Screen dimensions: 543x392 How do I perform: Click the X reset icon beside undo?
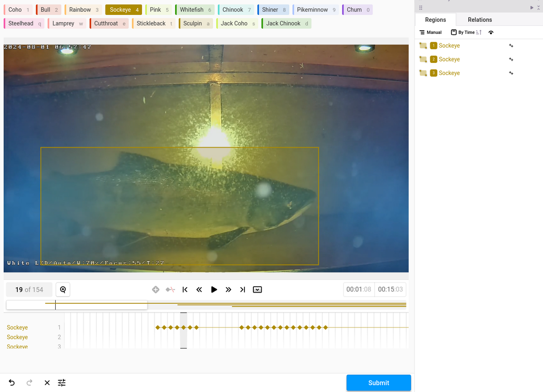click(x=47, y=383)
